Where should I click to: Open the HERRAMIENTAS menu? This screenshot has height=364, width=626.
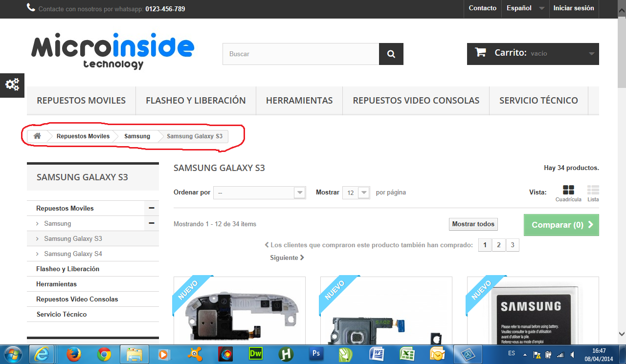pos(299,101)
